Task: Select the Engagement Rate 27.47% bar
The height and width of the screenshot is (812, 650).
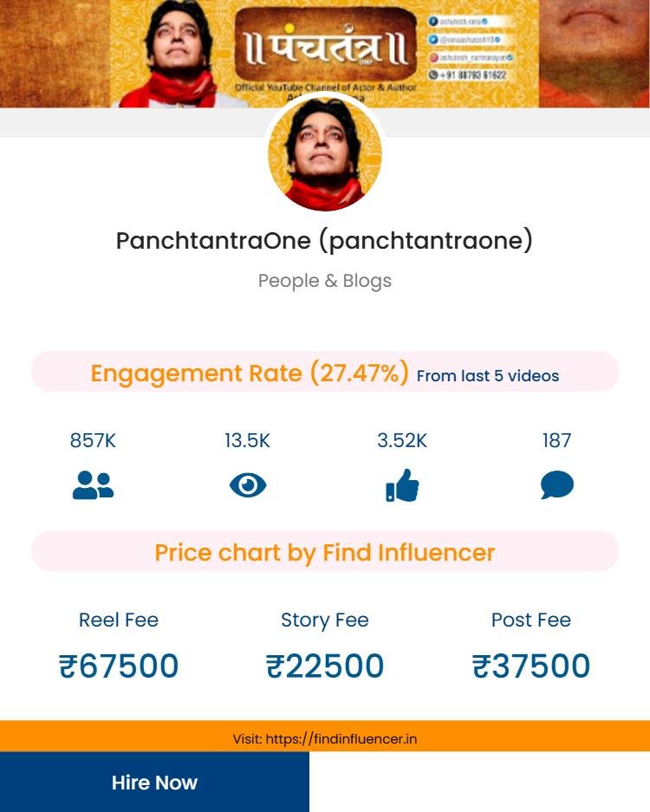Action: point(325,372)
